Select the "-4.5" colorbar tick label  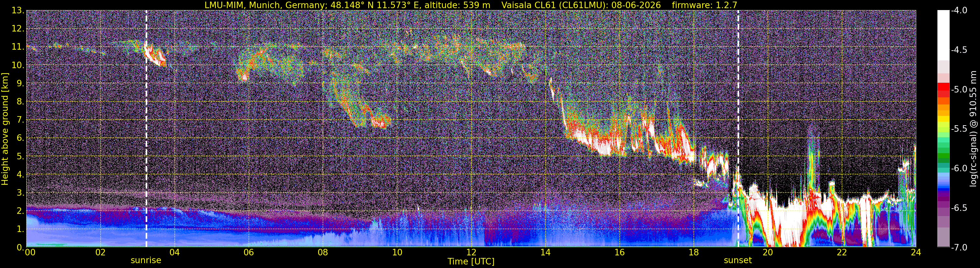[x=959, y=50]
